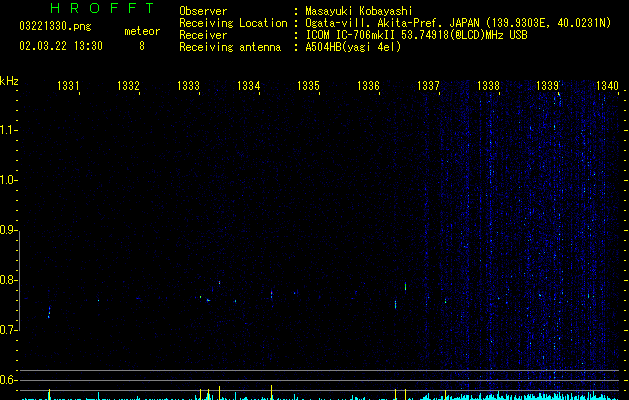Click the 1339 time axis marker

coord(548,85)
